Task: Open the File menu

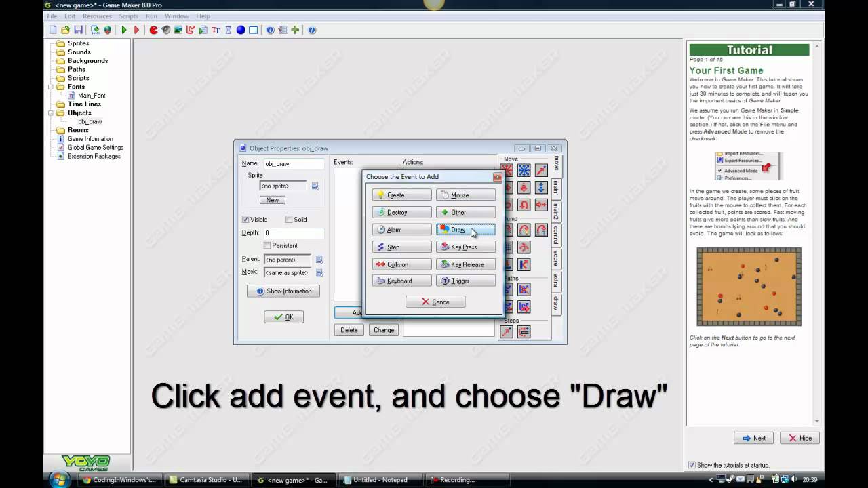Action: pyautogui.click(x=52, y=16)
